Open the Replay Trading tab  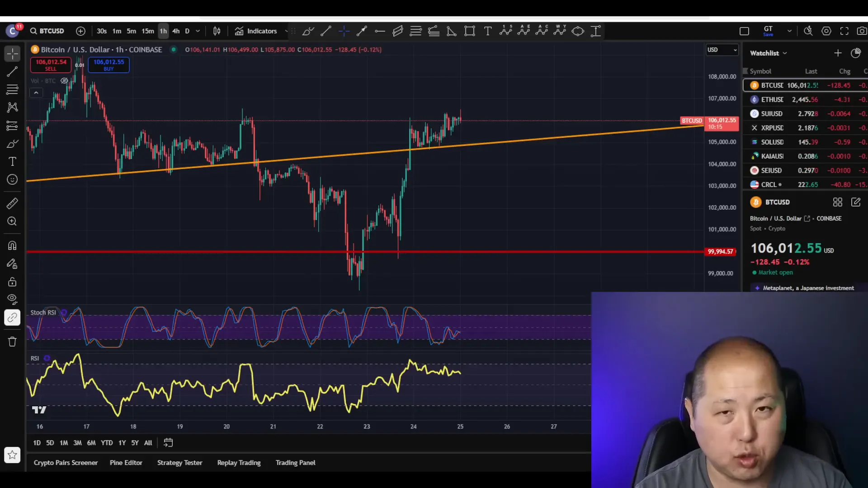(239, 463)
